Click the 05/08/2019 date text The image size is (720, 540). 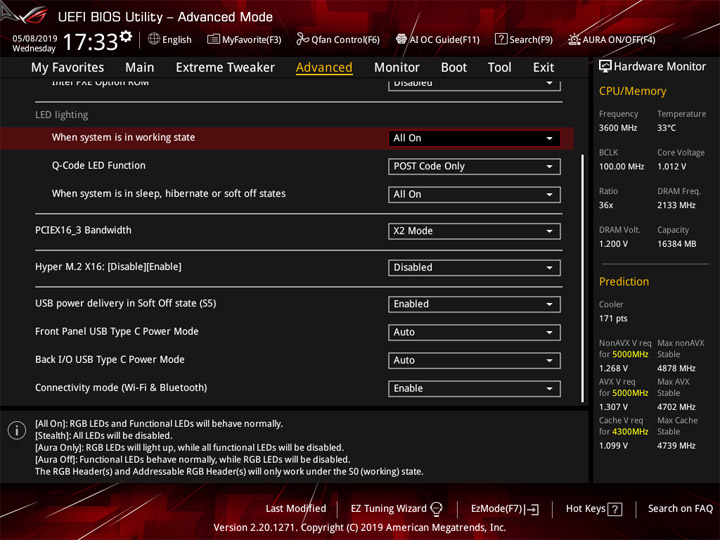34,38
